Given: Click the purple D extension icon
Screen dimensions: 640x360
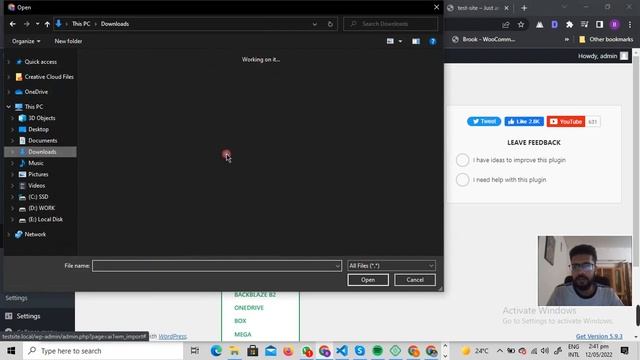Looking at the screenshot, I should pos(554,24).
